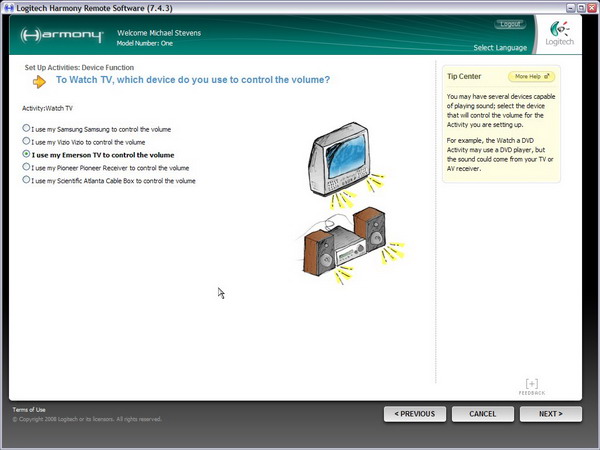Open the Select Language link
This screenshot has width=600, height=450.
pos(500,48)
